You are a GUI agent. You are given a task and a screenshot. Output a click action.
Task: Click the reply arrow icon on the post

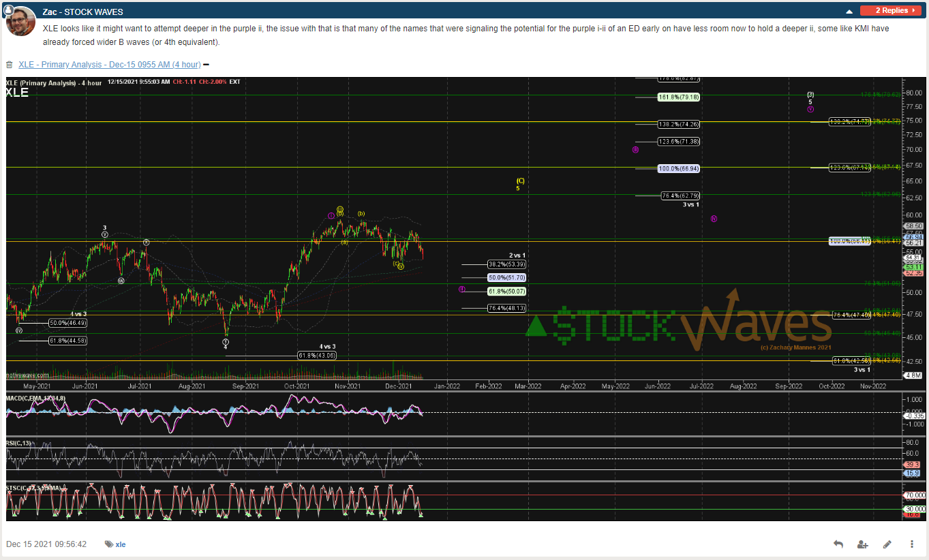pyautogui.click(x=838, y=544)
